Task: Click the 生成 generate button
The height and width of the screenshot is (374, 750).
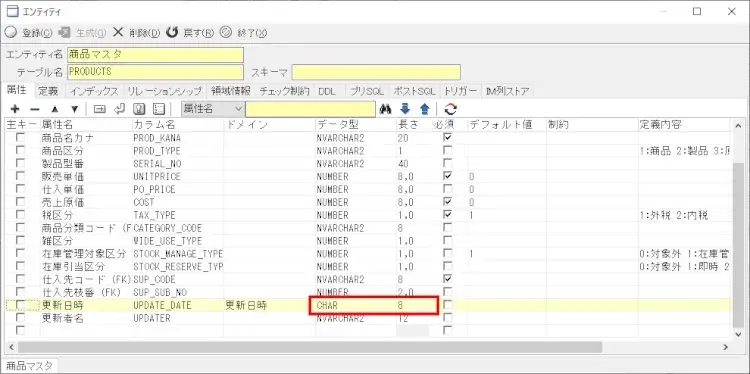Action: [x=82, y=33]
